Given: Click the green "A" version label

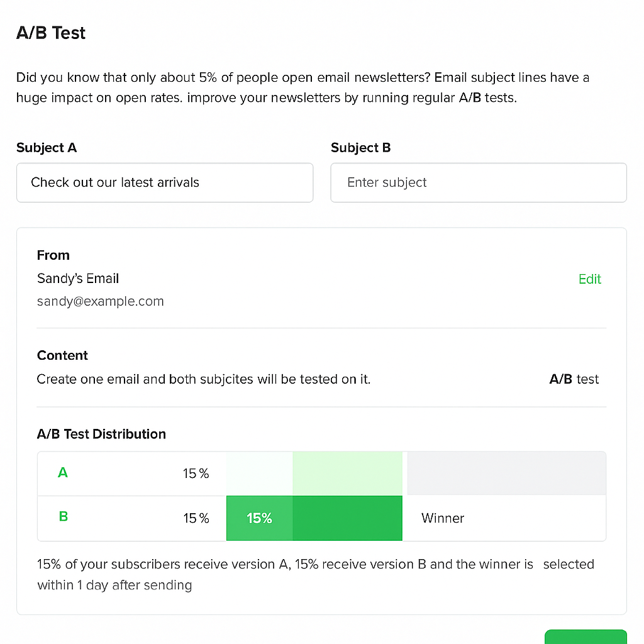Looking at the screenshot, I should click(x=62, y=473).
